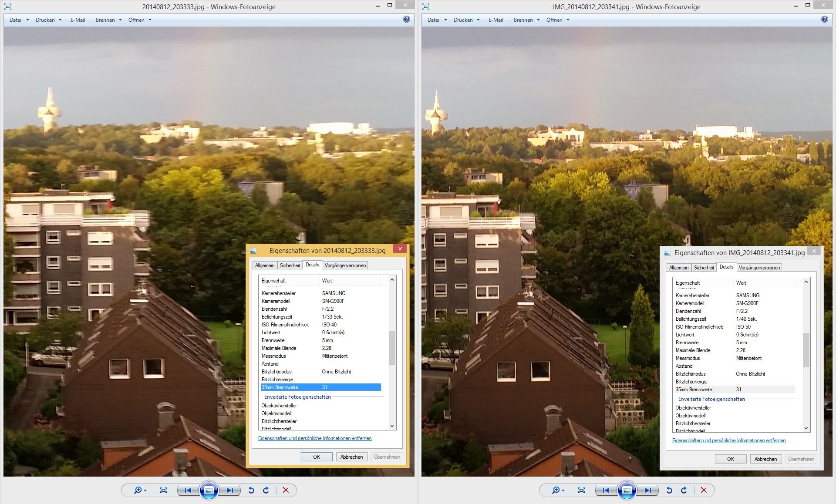Click scroll-down arrow in right properties list
Viewport: 836px width, 504px height.
coord(806,428)
